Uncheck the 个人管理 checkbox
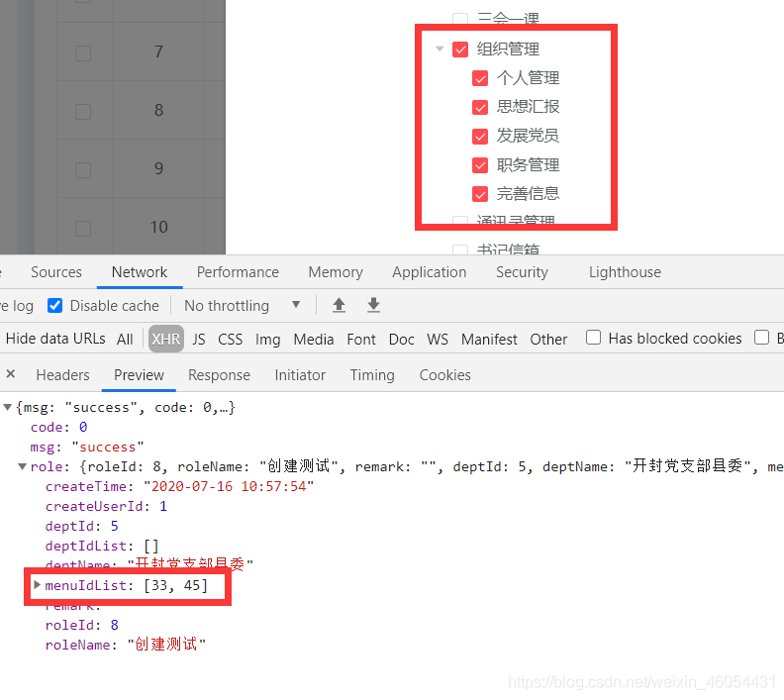The width and height of the screenshot is (784, 700). point(480,78)
